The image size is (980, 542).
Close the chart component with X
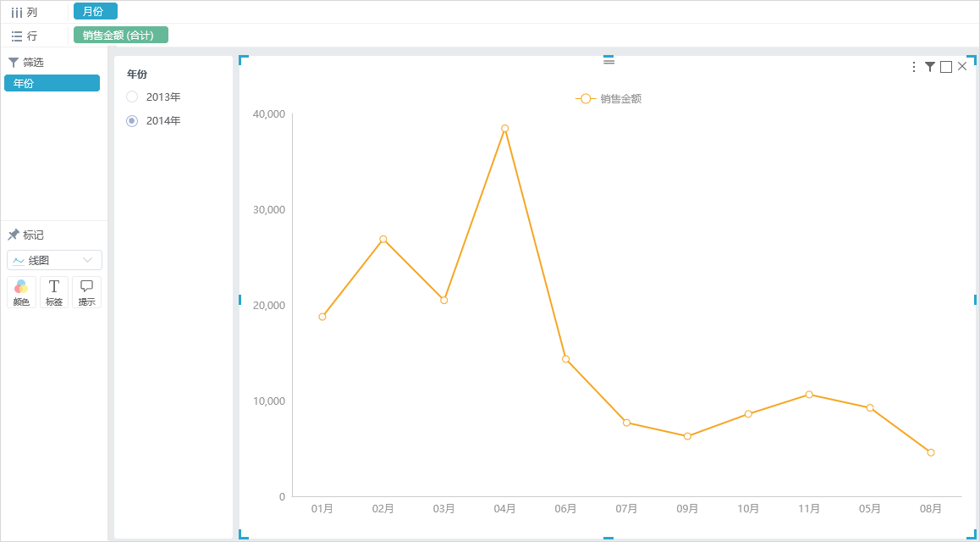[x=962, y=66]
